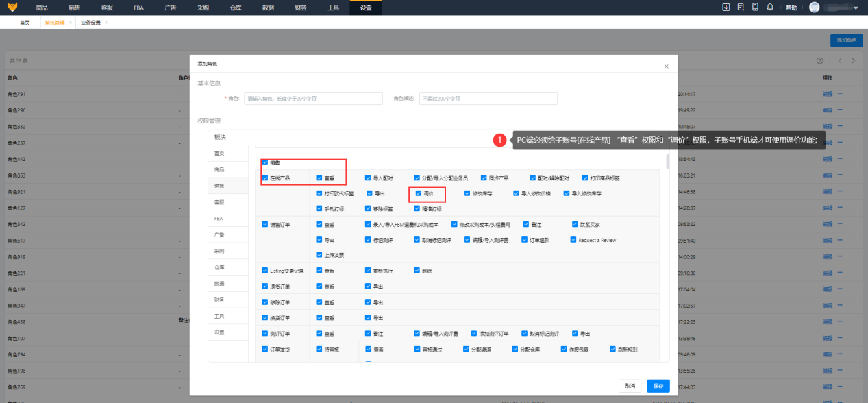Click the 角色947 row text
This screenshot has height=403, width=868.
16,305
